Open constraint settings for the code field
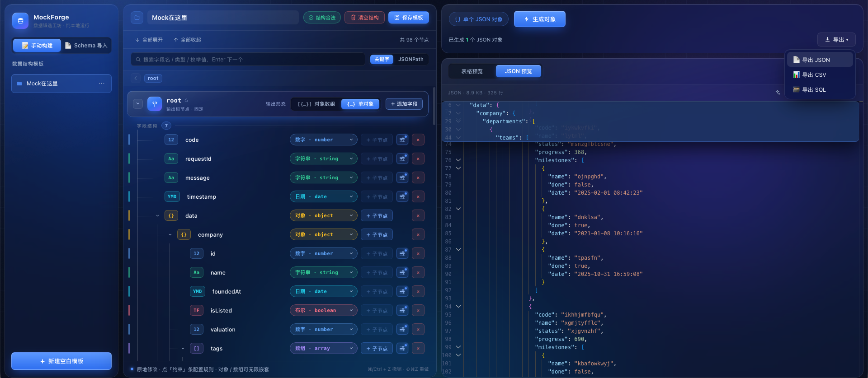Image resolution: width=868 pixels, height=378 pixels. click(402, 140)
